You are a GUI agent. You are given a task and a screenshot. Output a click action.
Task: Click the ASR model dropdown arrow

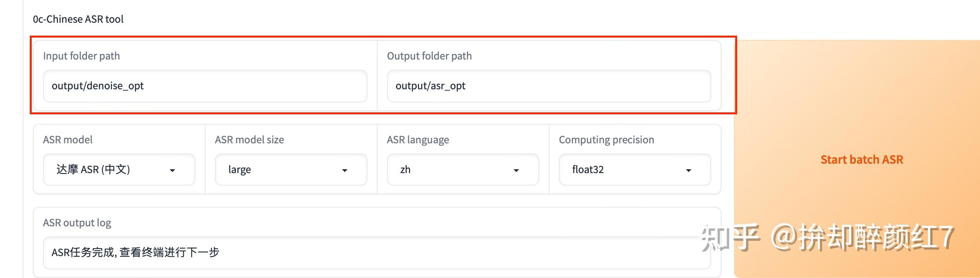point(172,170)
